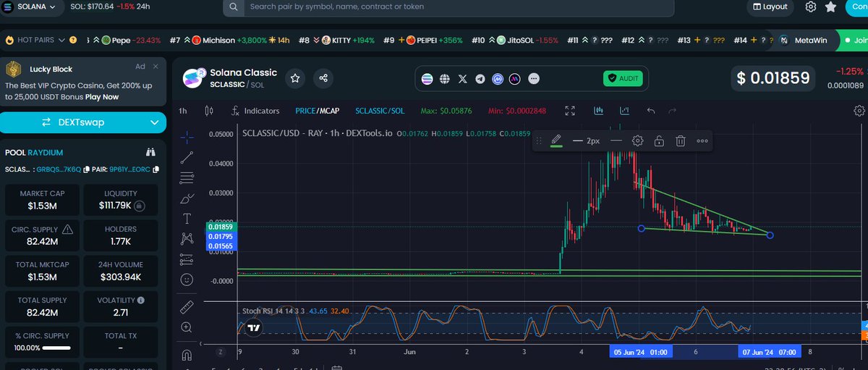Open the Indicators menu
The height and width of the screenshot is (370, 868).
click(255, 111)
